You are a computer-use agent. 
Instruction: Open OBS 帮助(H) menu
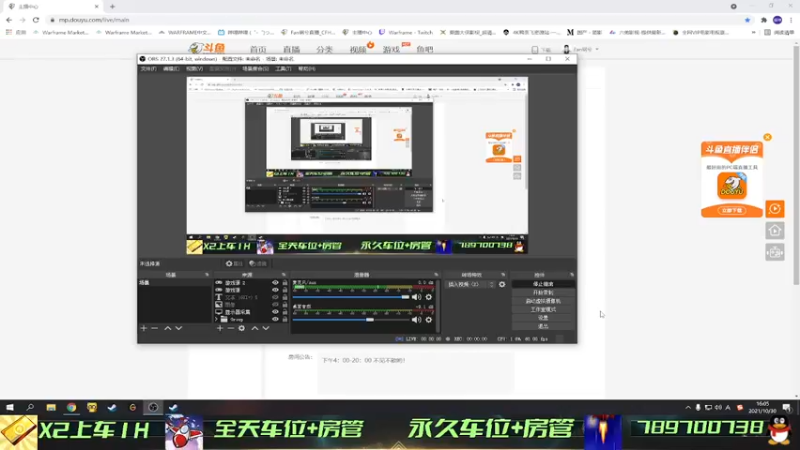pos(307,69)
